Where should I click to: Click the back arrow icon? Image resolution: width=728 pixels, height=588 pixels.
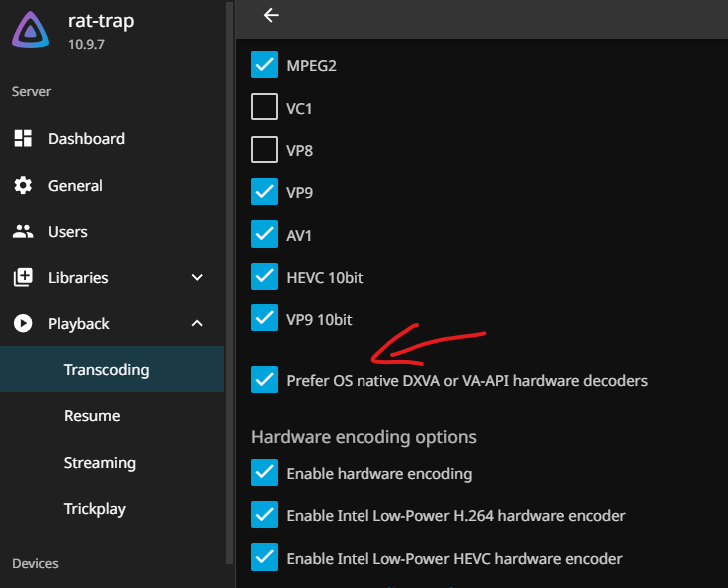[271, 15]
